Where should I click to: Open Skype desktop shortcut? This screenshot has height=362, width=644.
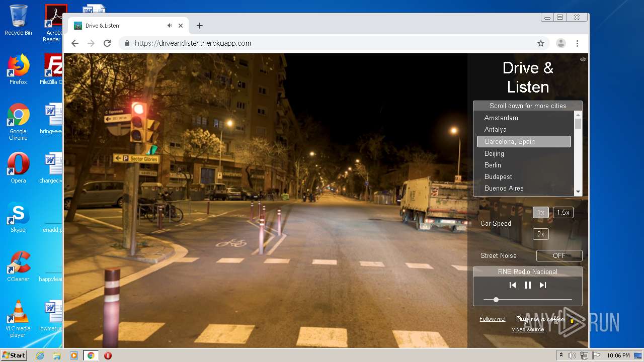click(18, 217)
